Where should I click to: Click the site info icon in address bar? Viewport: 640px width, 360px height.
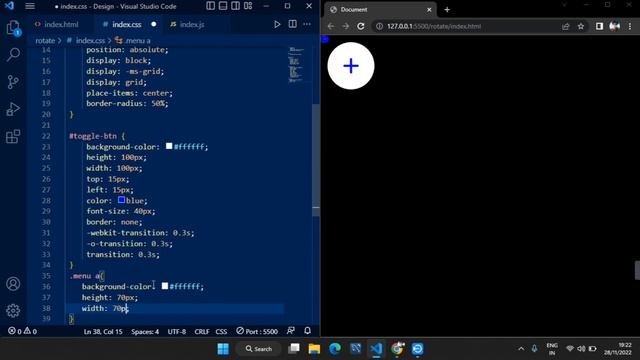coord(379,26)
